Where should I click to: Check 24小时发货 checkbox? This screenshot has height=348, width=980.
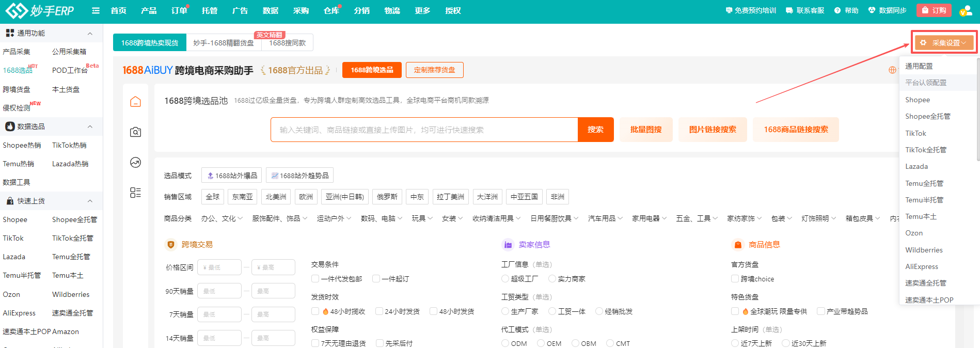(379, 311)
